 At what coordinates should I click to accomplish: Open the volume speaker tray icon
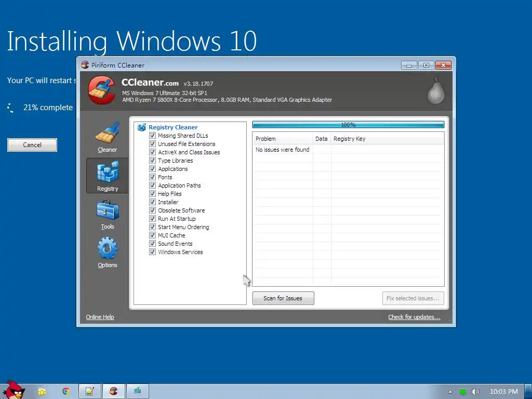click(x=475, y=392)
